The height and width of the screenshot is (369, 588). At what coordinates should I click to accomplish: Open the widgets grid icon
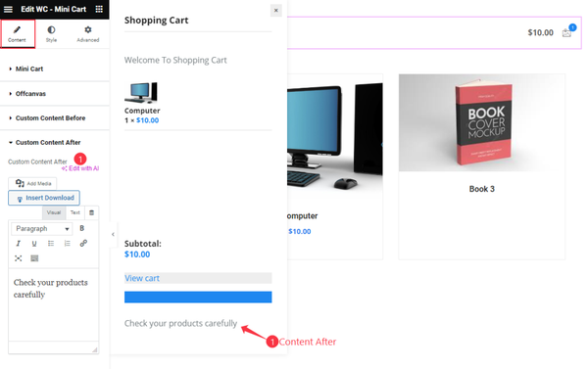(x=99, y=9)
